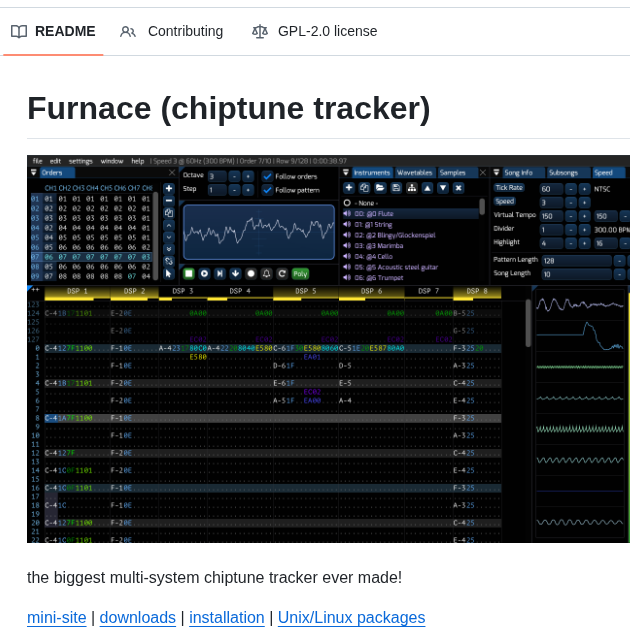
Task: Click the stop playback green square button
Action: (x=188, y=273)
